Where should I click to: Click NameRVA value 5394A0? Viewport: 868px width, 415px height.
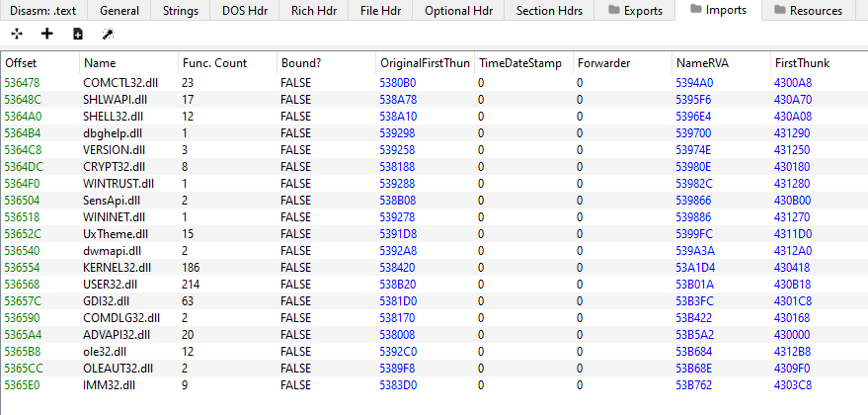click(x=693, y=83)
